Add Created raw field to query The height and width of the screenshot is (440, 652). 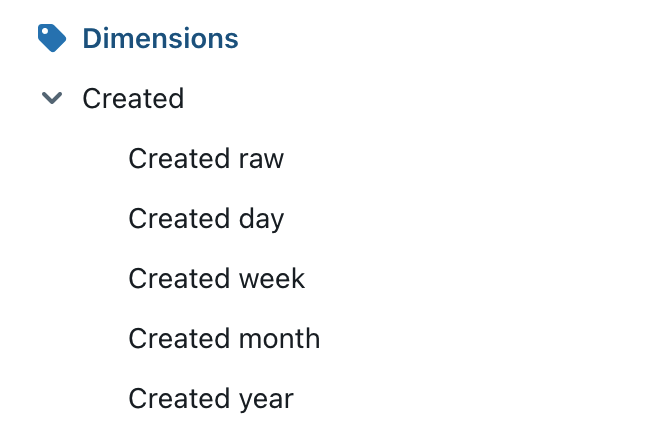pyautogui.click(x=206, y=159)
